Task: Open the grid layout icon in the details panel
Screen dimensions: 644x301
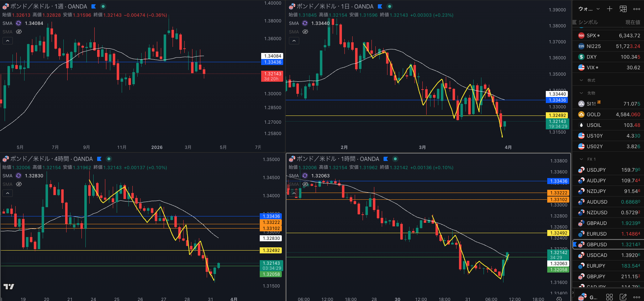Action: tap(609, 297)
